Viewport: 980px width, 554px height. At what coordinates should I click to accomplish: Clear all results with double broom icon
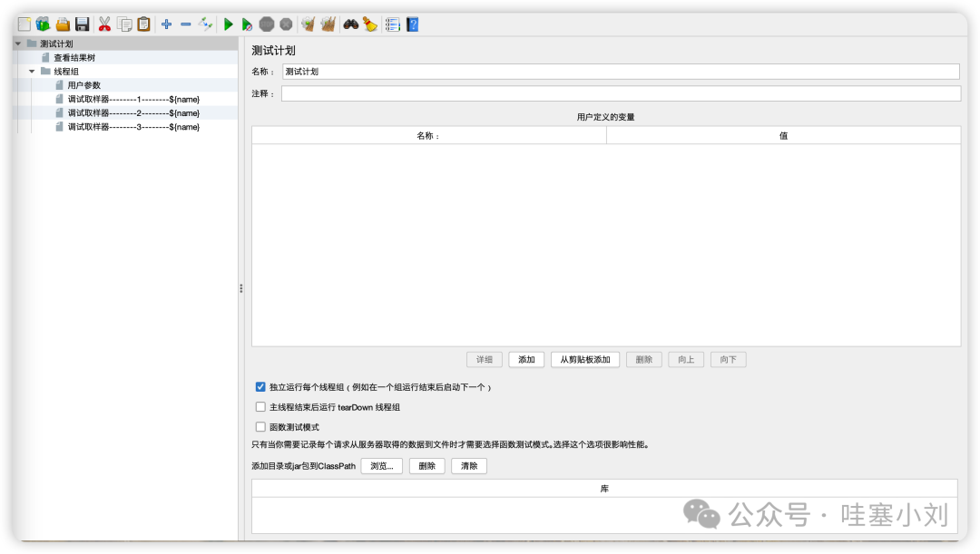pos(328,24)
